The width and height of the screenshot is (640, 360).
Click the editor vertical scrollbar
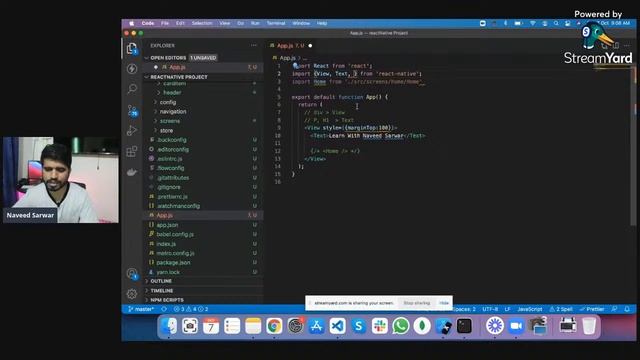pos(633,145)
